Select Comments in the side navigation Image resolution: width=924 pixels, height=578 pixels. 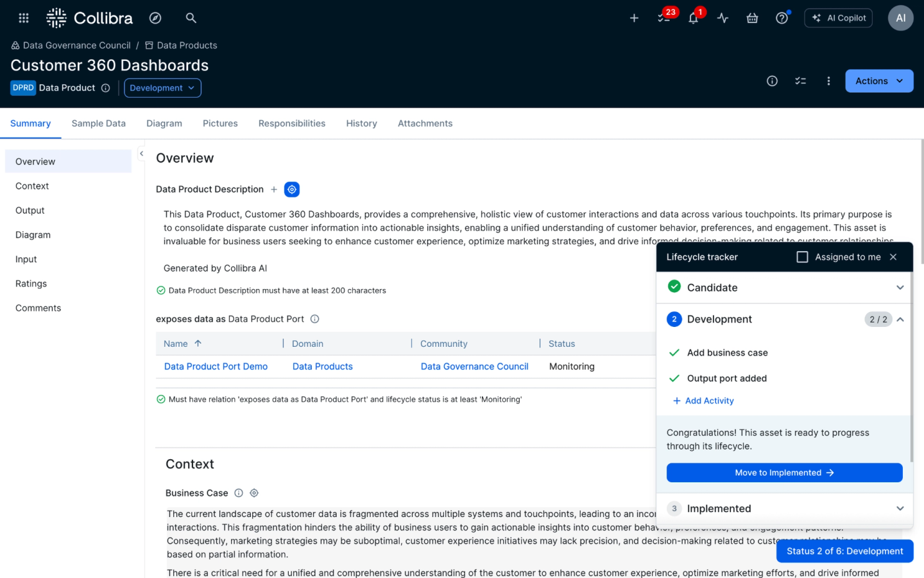[x=68, y=308]
